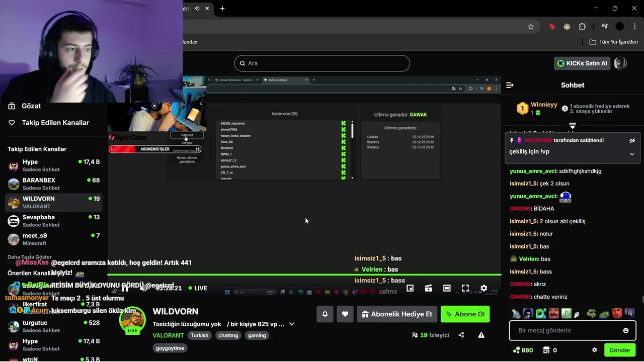Open BARANBEX channel in sidebar
The width and height of the screenshot is (644, 362).
[x=54, y=184]
